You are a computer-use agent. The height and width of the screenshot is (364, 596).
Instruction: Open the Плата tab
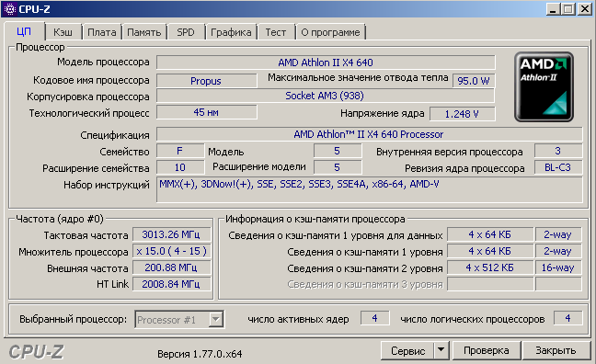click(x=102, y=32)
